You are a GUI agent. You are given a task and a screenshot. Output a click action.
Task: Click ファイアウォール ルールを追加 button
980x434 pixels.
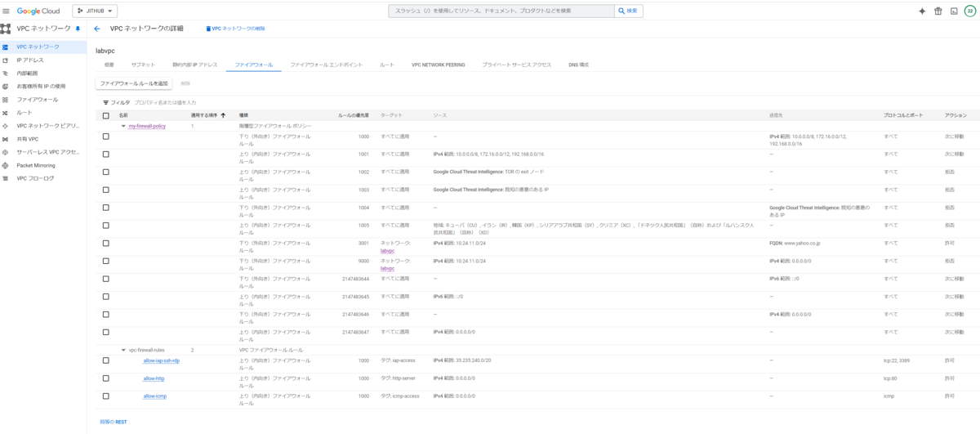134,83
